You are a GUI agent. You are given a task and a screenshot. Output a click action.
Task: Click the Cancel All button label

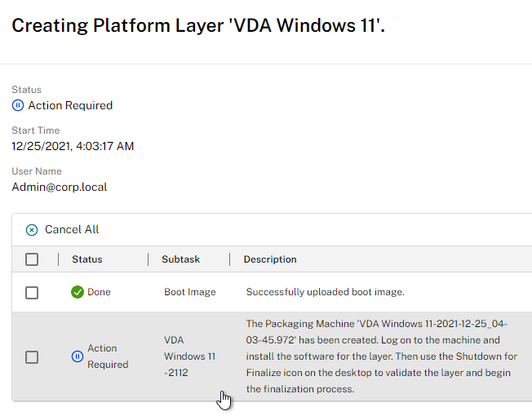72,229
